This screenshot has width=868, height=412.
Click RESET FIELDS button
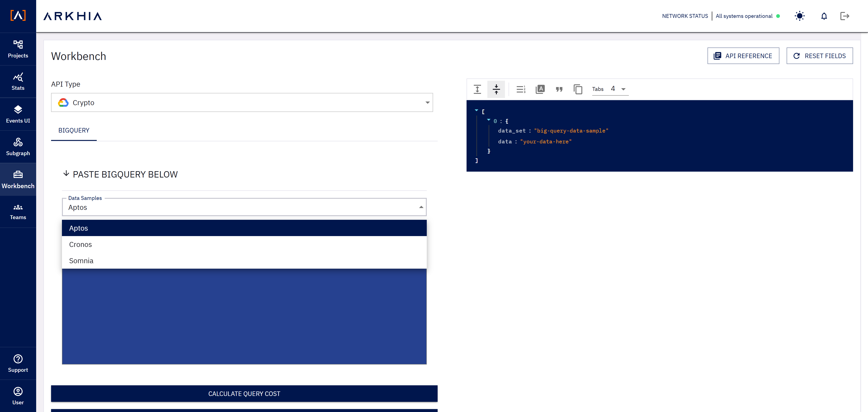[x=819, y=56]
